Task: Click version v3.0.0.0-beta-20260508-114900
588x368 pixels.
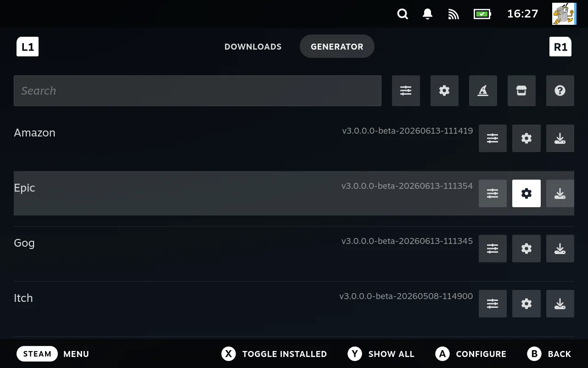Action: tap(406, 296)
